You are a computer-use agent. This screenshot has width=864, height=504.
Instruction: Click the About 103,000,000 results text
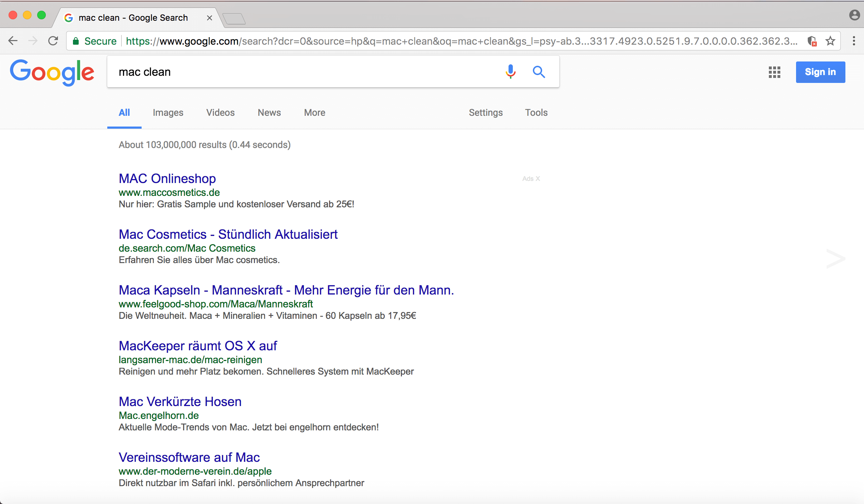(x=205, y=145)
